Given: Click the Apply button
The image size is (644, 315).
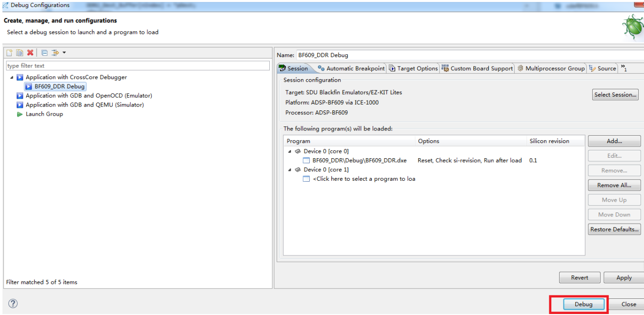Looking at the screenshot, I should tap(624, 277).
